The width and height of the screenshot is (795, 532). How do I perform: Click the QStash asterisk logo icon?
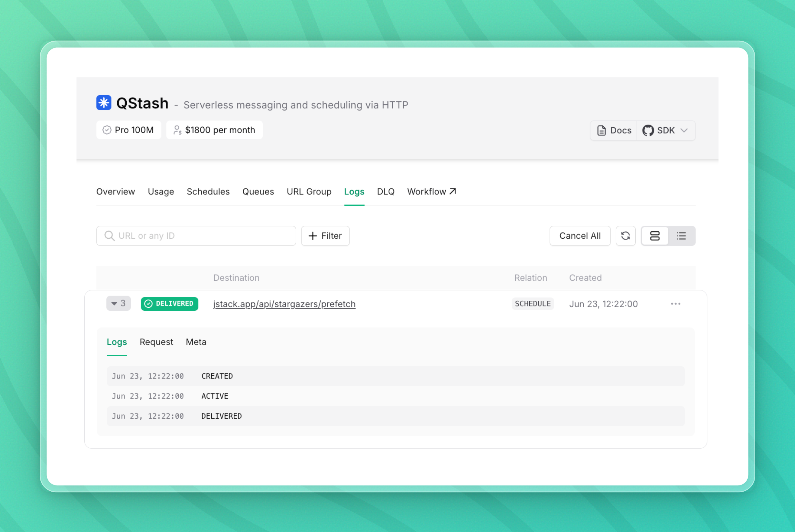[103, 102]
